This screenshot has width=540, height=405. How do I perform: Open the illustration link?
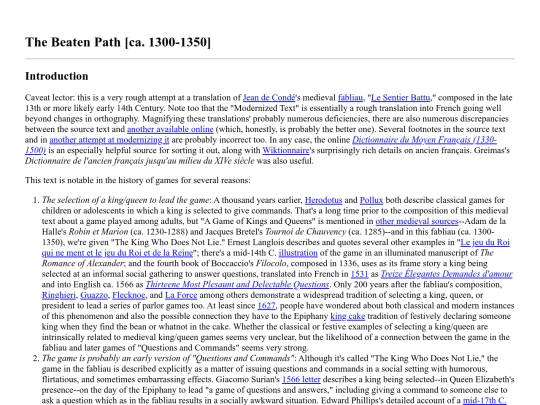point(298,253)
